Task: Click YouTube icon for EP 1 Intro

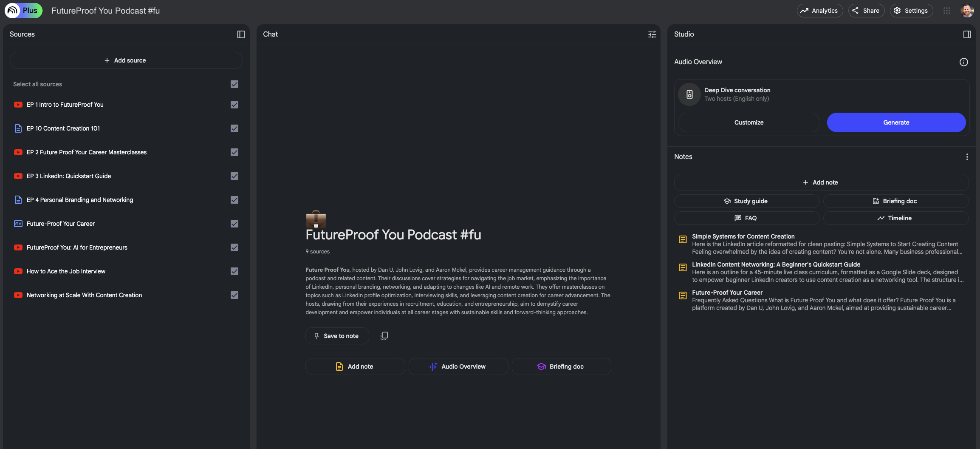Action: click(18, 105)
